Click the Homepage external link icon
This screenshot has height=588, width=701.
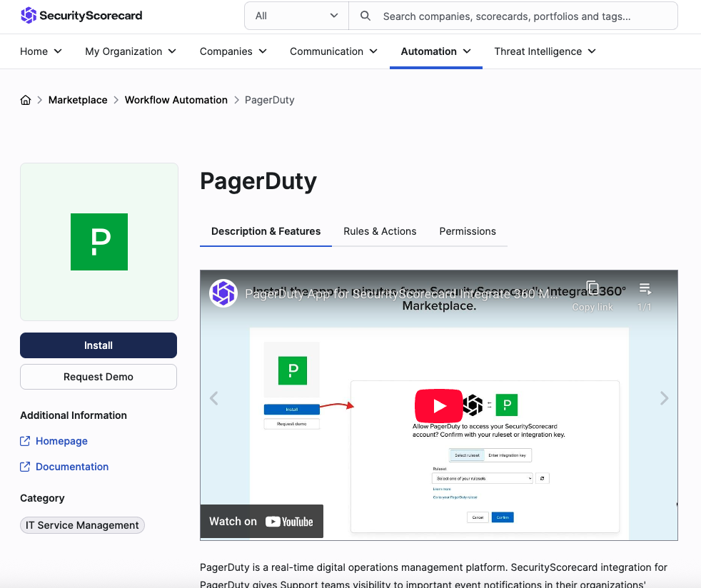point(25,441)
